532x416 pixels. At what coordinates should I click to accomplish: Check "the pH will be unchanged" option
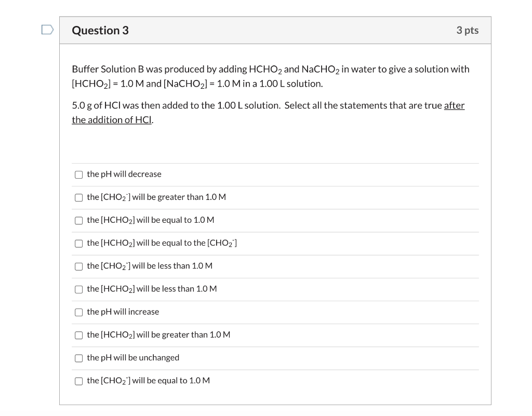pyautogui.click(x=78, y=358)
